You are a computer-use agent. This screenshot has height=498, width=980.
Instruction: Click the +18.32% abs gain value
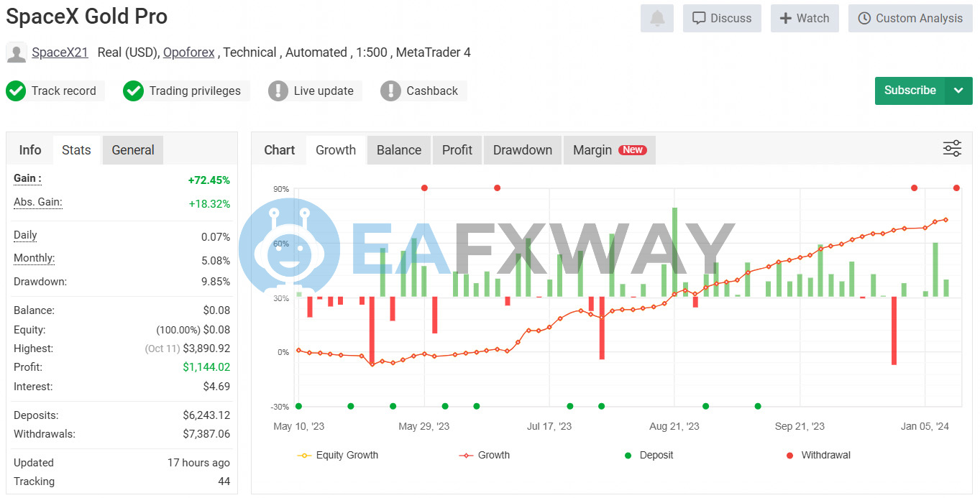point(209,204)
